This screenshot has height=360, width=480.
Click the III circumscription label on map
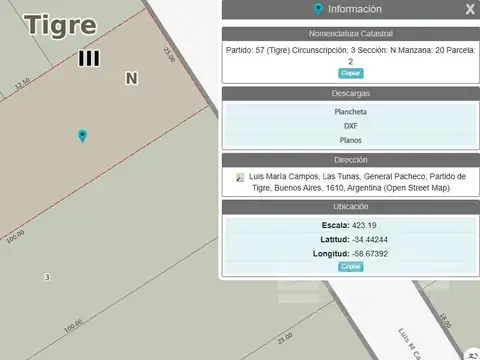[89, 58]
